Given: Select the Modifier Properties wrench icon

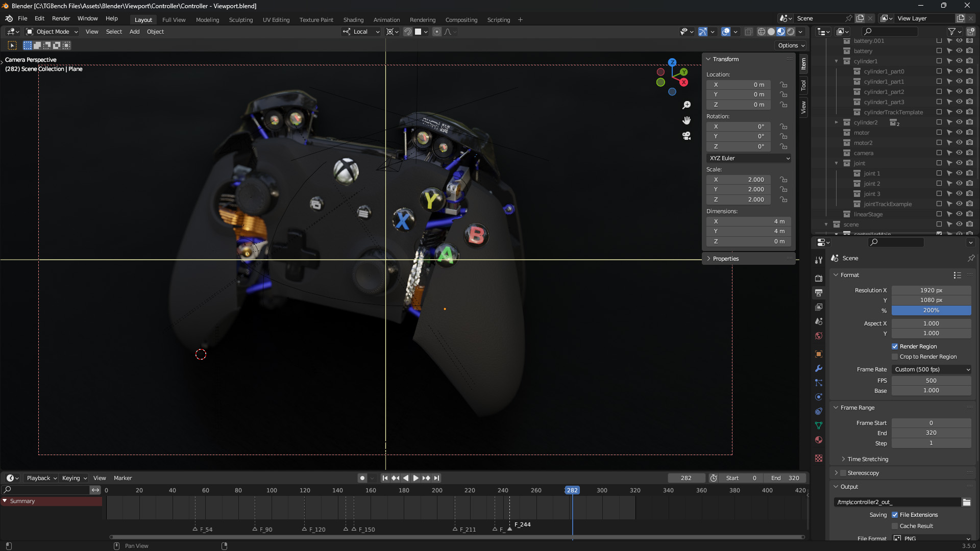Looking at the screenshot, I should 819,368.
